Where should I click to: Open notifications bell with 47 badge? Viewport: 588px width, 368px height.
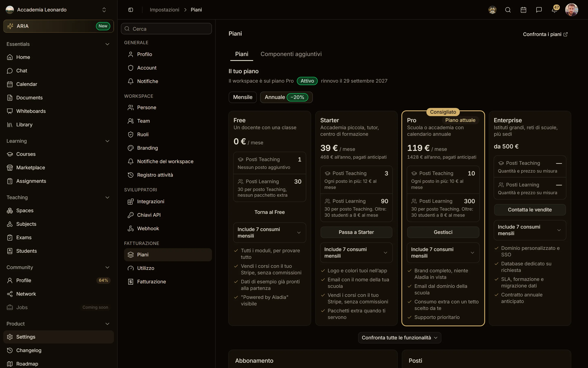555,10
